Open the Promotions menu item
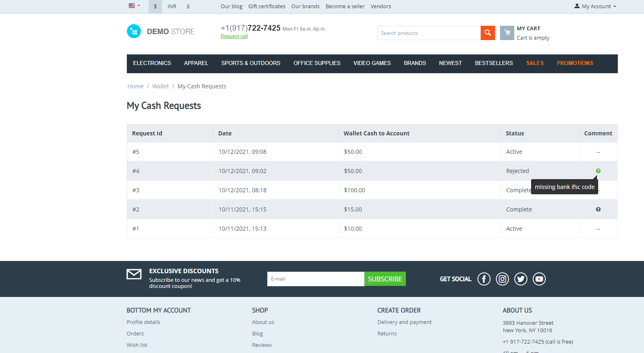 [575, 63]
